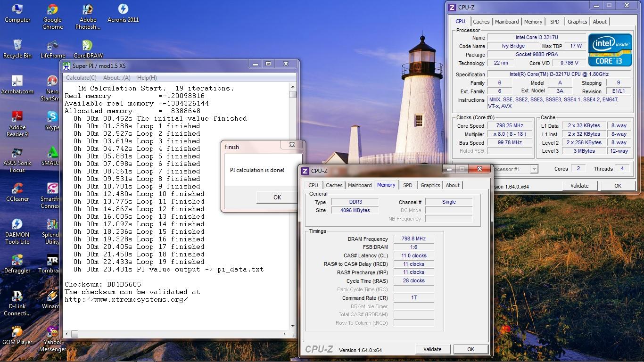Open Skype desktop shortcut
Screen dimensions: 644x362
[52, 121]
